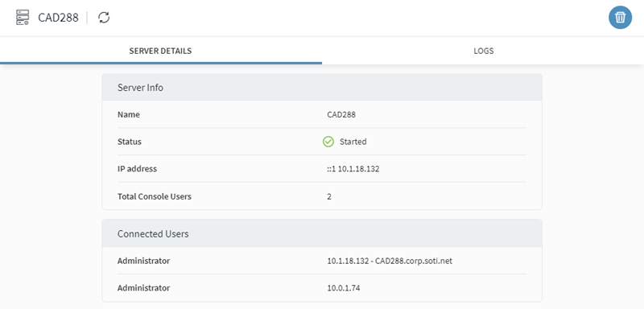Select the 10.0.1.74 address value
This screenshot has width=644, height=309.
click(344, 288)
